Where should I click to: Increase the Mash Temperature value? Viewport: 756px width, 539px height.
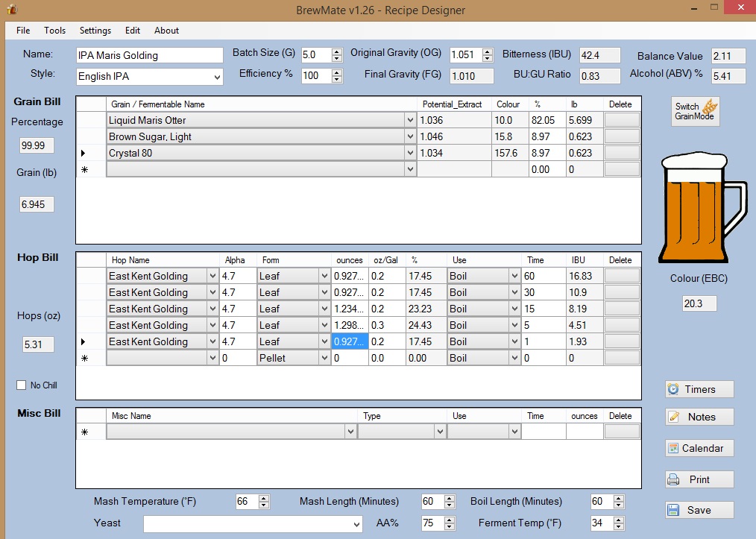[x=264, y=498]
